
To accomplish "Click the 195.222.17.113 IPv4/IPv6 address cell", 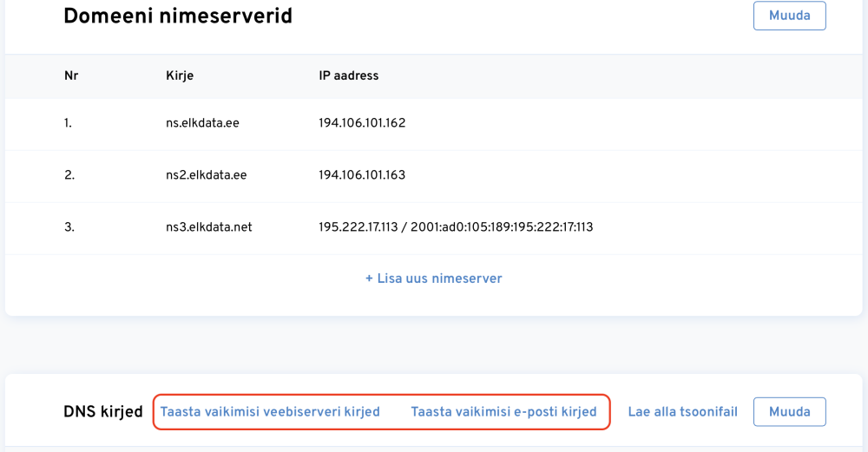I will tap(456, 227).
